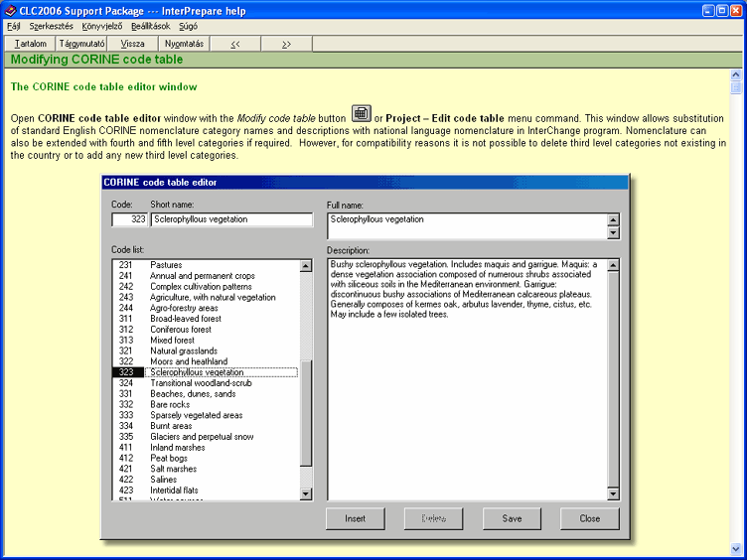This screenshot has width=747, height=560.
Task: Open the Szerkesztés menu
Action: 51,26
